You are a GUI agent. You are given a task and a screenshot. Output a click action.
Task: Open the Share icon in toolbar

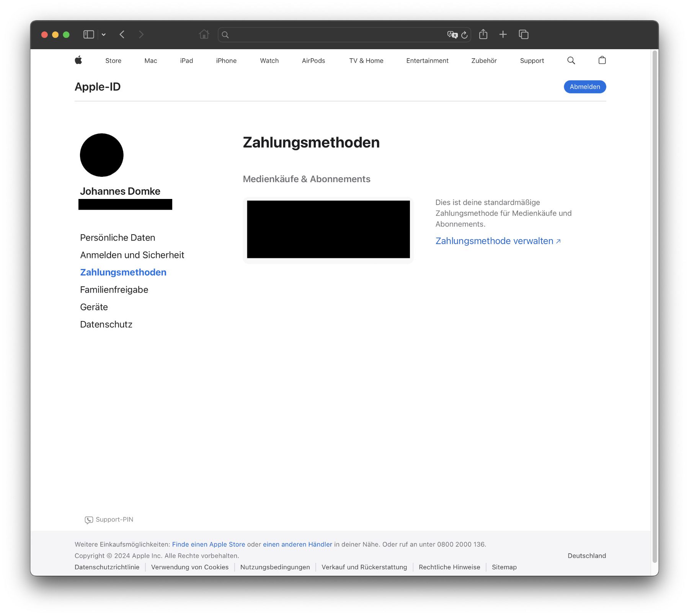pyautogui.click(x=483, y=34)
